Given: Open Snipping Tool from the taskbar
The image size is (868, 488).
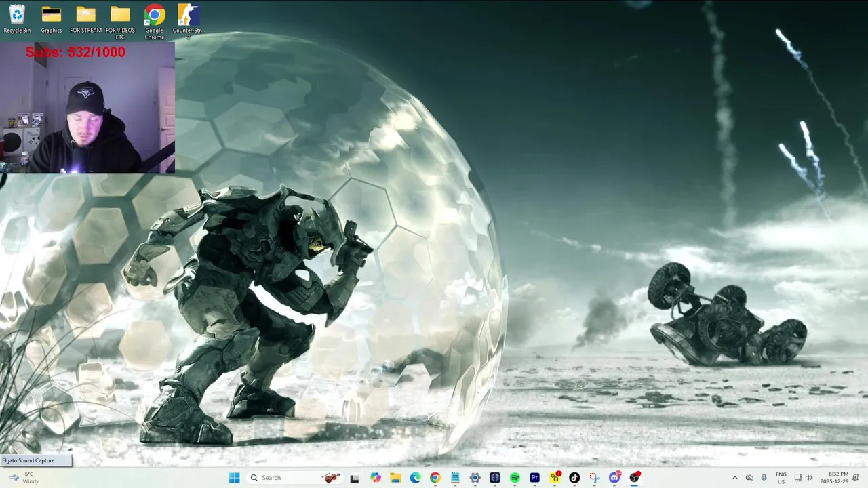Looking at the screenshot, I should pos(594,478).
